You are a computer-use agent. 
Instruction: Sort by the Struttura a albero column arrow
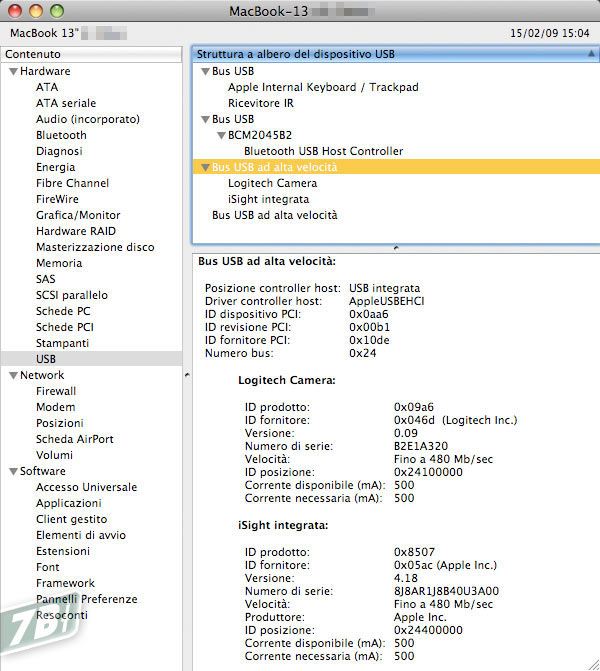click(x=591, y=54)
